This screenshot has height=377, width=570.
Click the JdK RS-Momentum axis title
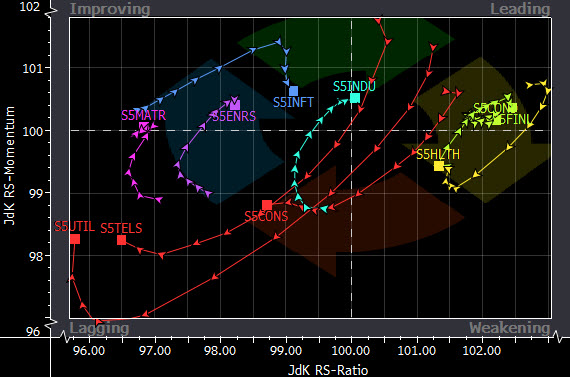[x=9, y=166]
